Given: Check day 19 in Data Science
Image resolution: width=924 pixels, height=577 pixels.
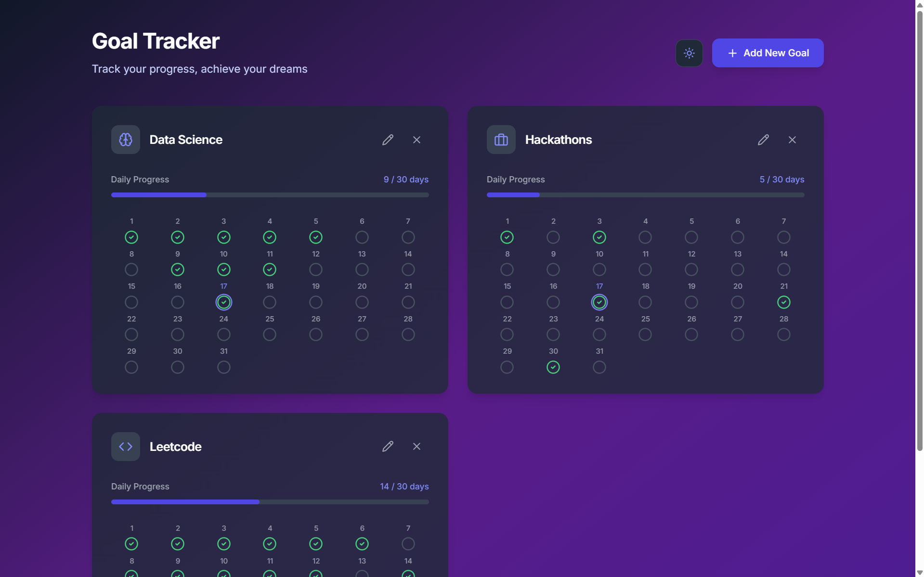Looking at the screenshot, I should [x=316, y=302].
